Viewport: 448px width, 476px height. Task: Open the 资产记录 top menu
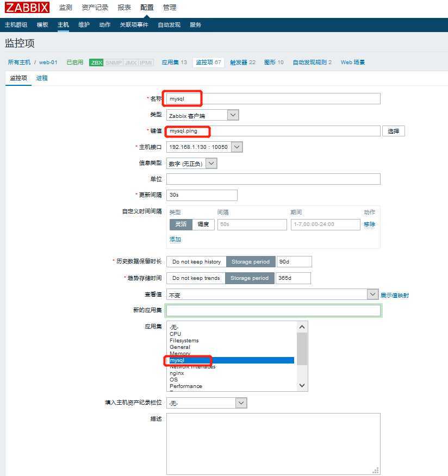pyautogui.click(x=95, y=7)
